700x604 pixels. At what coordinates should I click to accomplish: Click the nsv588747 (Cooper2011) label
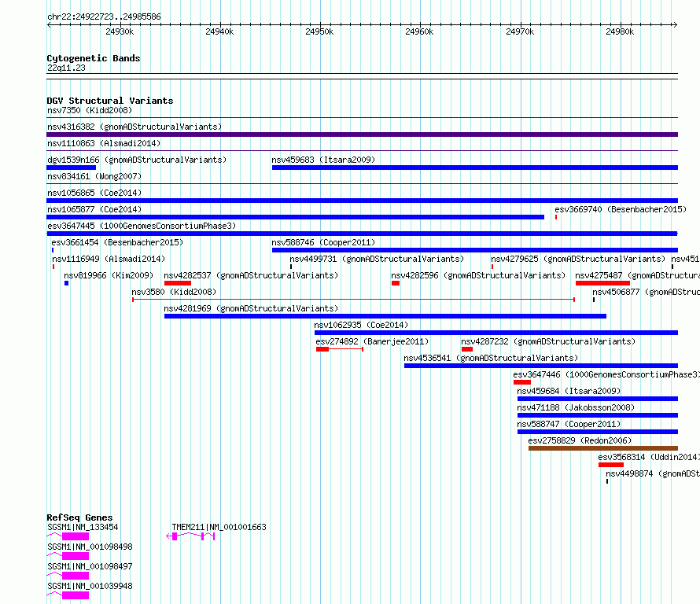569,424
